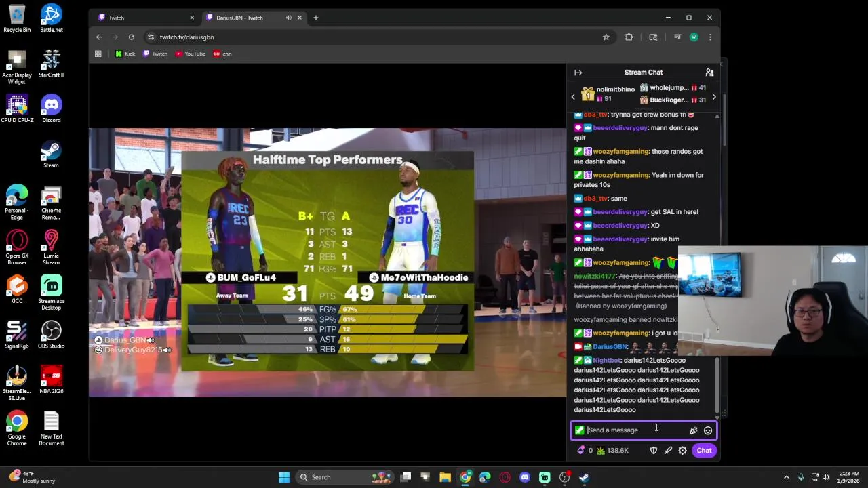The height and width of the screenshot is (488, 868).
Task: Open the side panel icon
Action: click(x=653, y=37)
